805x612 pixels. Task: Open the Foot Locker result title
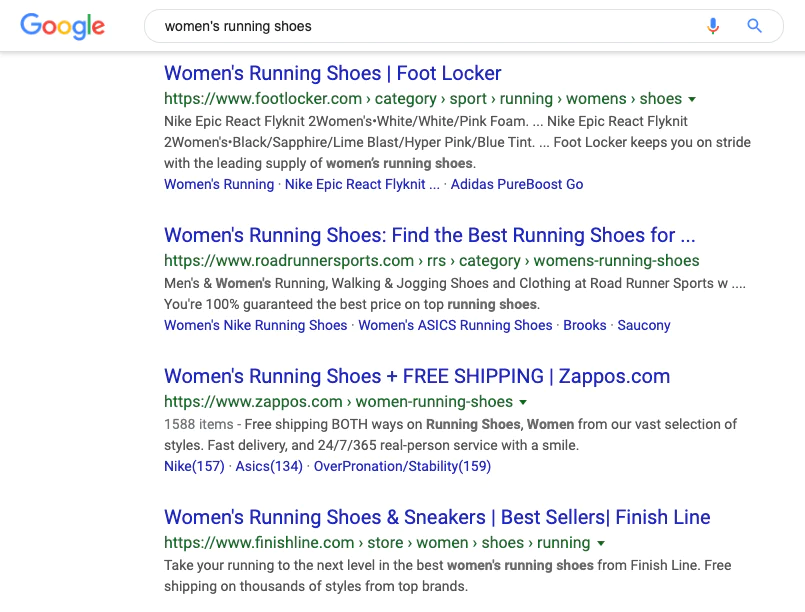332,73
